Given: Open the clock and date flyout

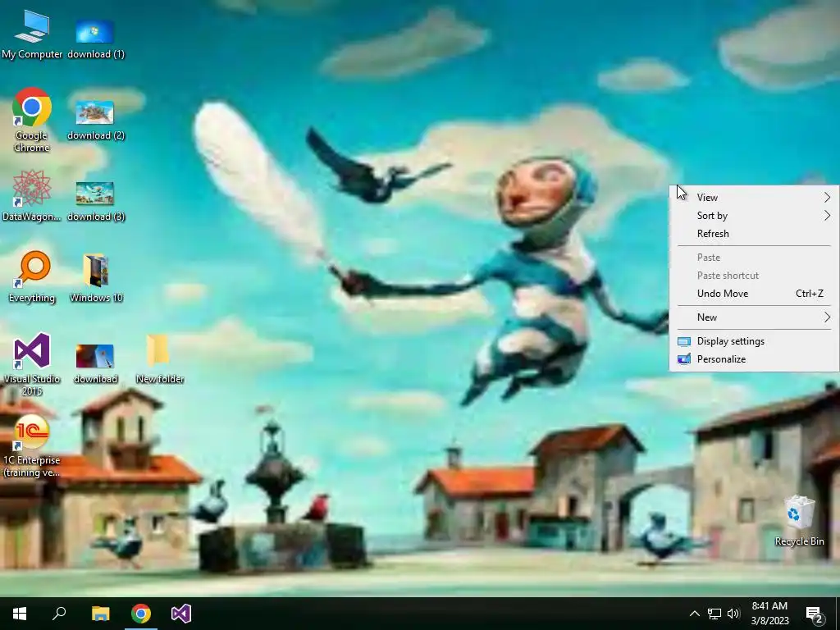Looking at the screenshot, I should coord(769,614).
